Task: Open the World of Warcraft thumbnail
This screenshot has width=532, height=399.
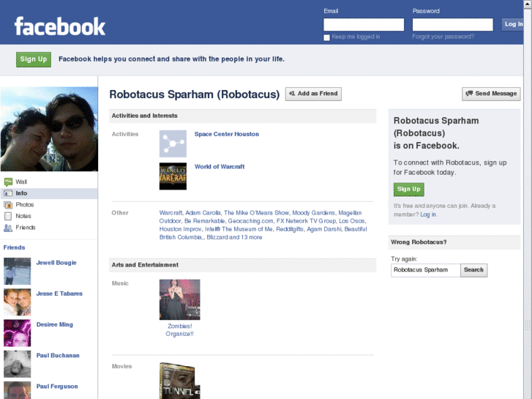Action: point(173,176)
